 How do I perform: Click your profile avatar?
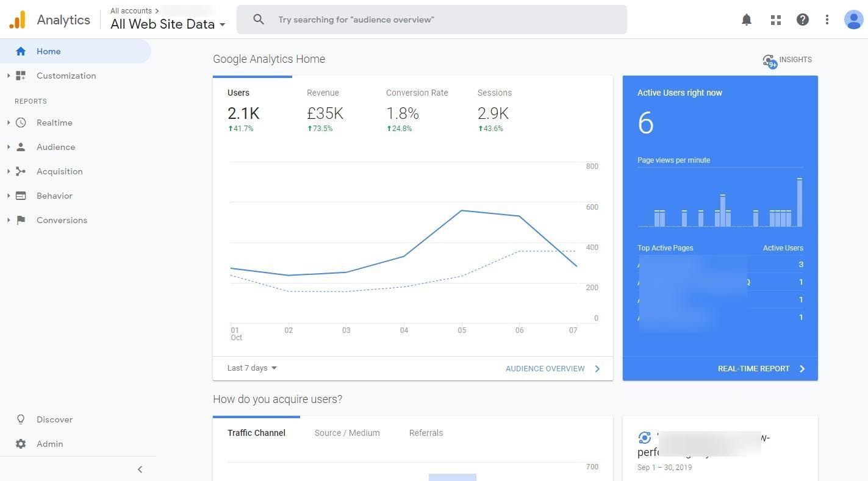coord(853,20)
